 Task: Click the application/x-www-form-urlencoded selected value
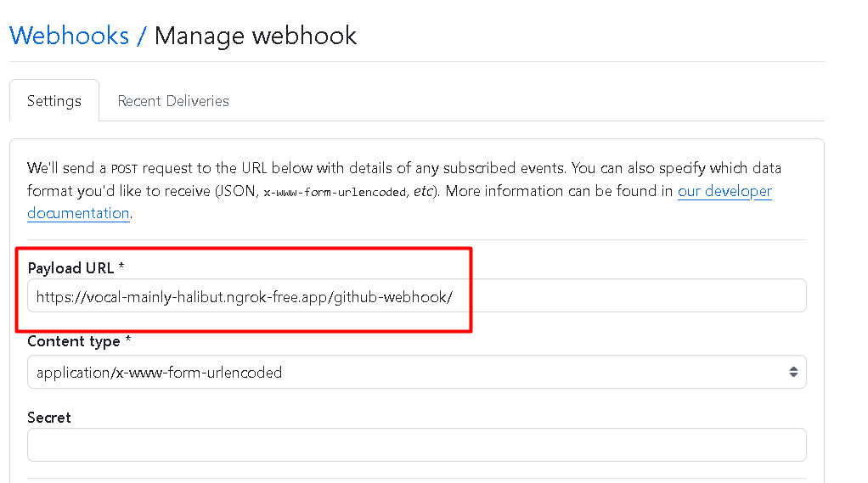pos(159,372)
